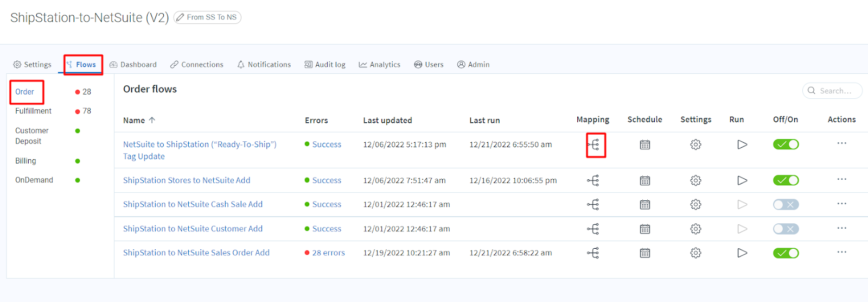Click Success status of ShipStation Stores to NetSuite Add
Screen dimensions: 868x302
tap(327, 180)
